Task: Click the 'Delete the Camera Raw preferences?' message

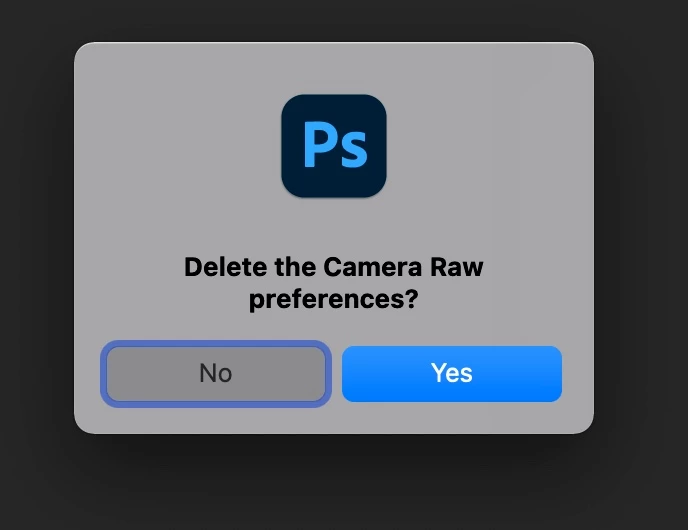Action: 334,283
